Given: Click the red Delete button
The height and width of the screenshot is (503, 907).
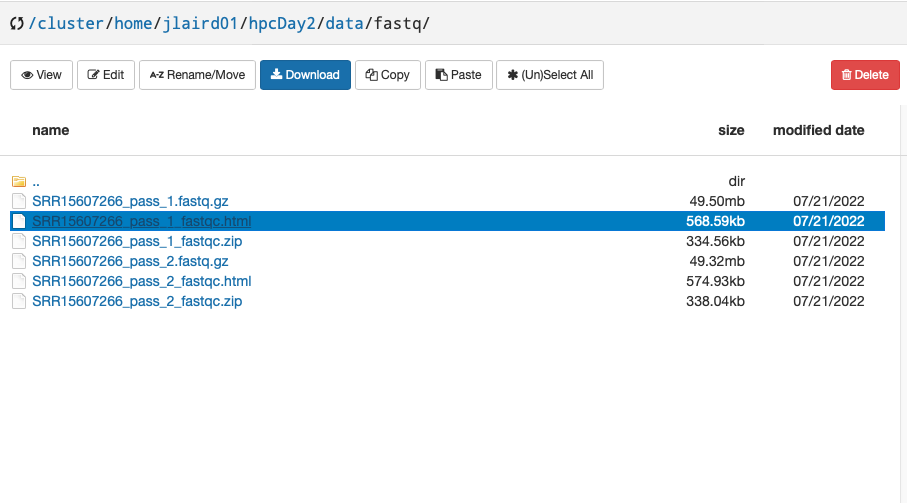Looking at the screenshot, I should (x=865, y=75).
